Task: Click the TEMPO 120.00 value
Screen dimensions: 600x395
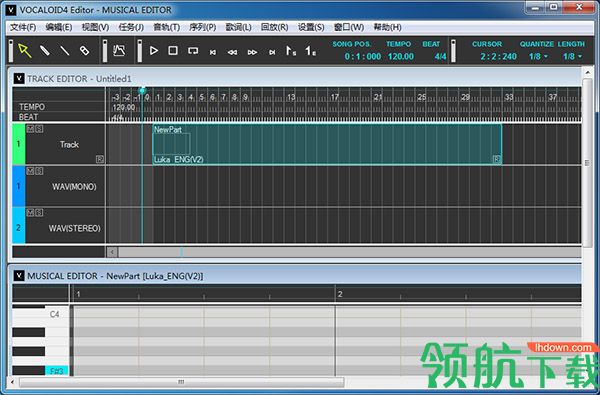Action: click(401, 57)
